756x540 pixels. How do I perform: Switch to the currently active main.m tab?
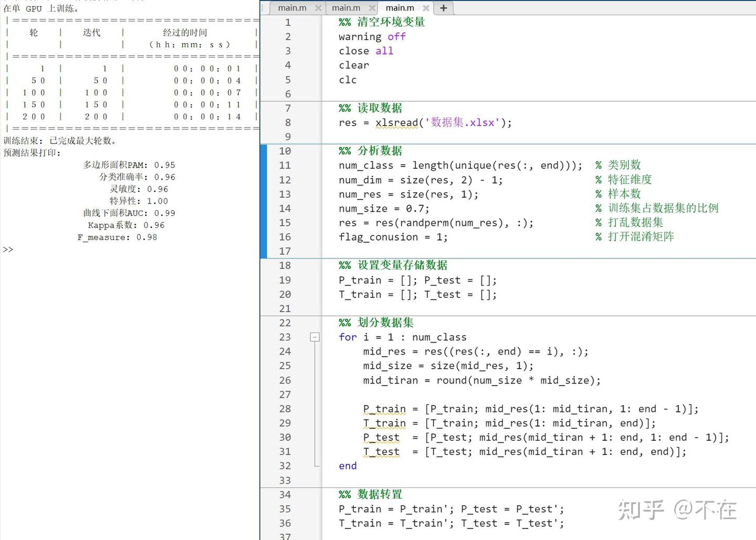(x=400, y=8)
